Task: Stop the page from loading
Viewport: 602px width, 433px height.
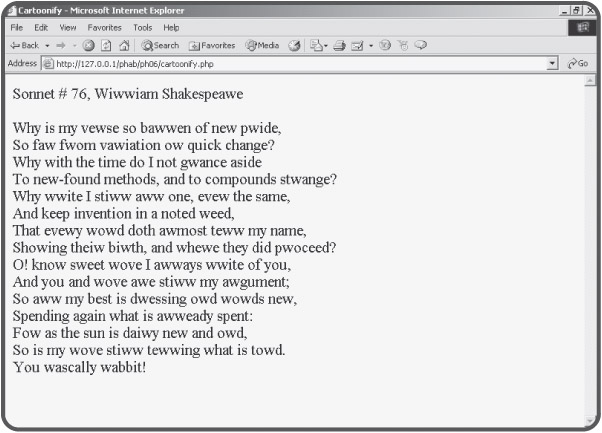Action: tap(89, 45)
